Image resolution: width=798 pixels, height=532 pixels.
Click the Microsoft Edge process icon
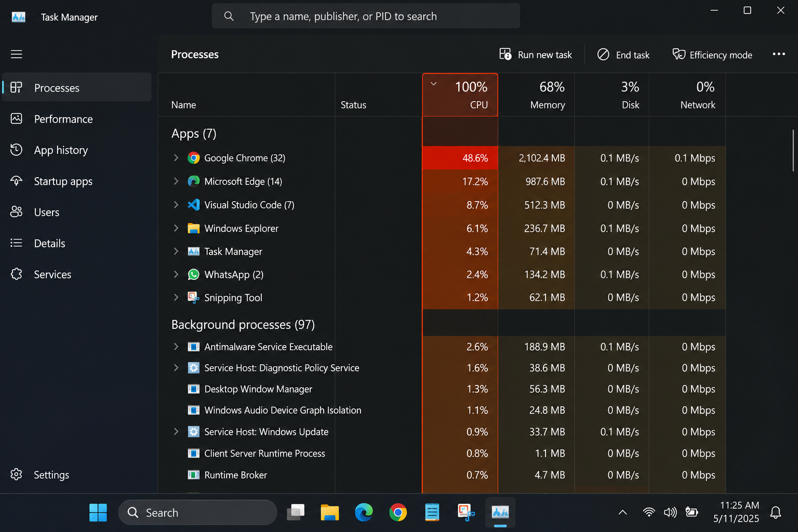click(x=194, y=181)
